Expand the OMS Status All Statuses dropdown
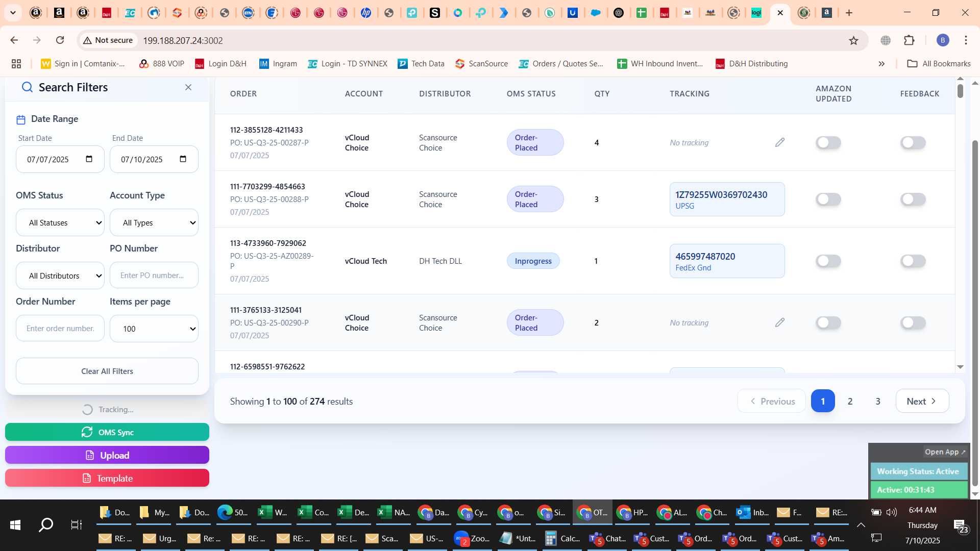Image resolution: width=980 pixels, height=551 pixels. 60,222
